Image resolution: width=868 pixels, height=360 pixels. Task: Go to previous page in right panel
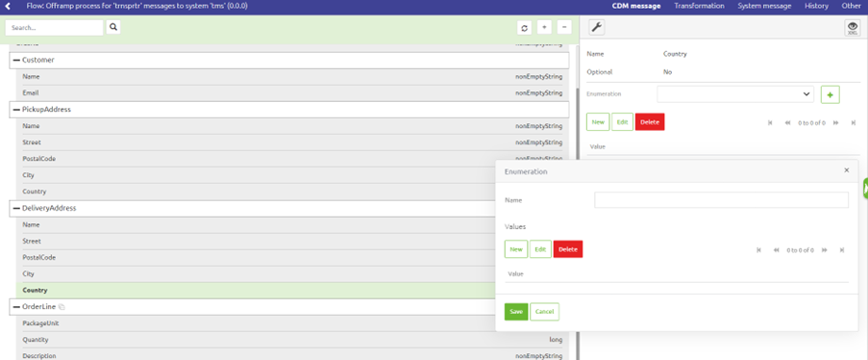(787, 123)
